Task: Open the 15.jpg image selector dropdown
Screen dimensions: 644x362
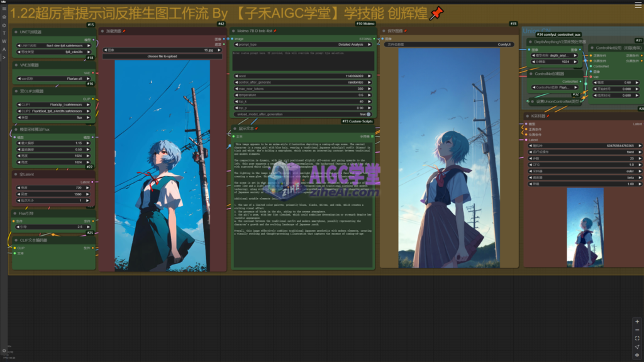Action: (162, 50)
